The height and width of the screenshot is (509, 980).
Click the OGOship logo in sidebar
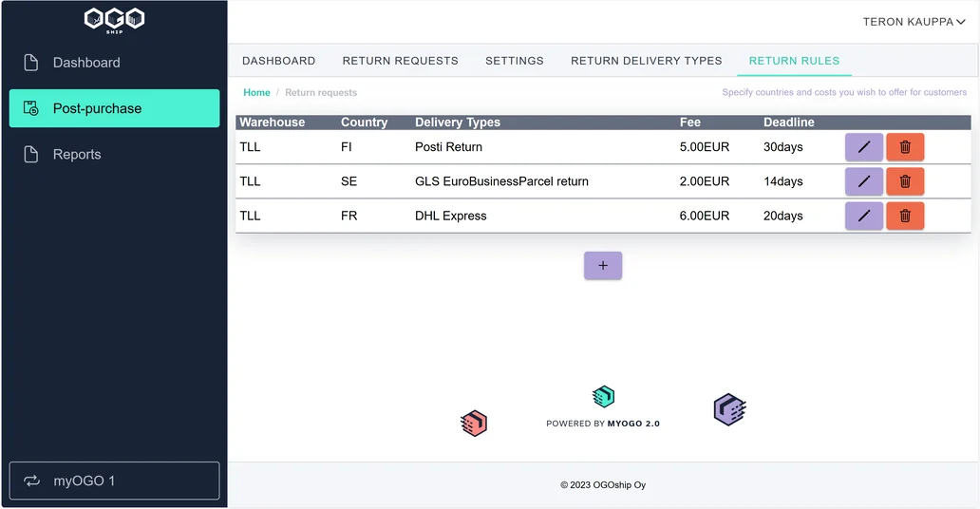pyautogui.click(x=114, y=20)
